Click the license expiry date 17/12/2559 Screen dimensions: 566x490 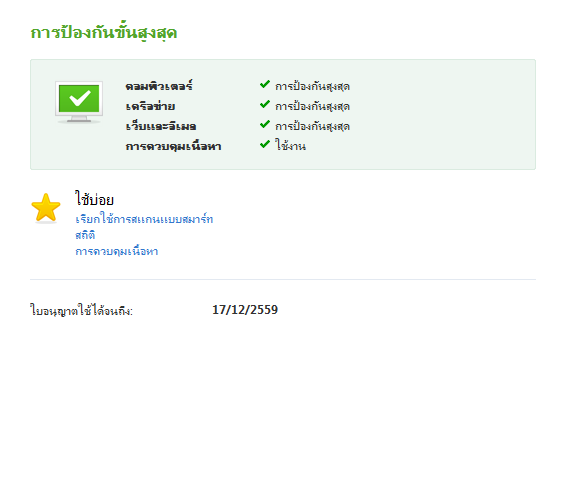pyautogui.click(x=245, y=310)
